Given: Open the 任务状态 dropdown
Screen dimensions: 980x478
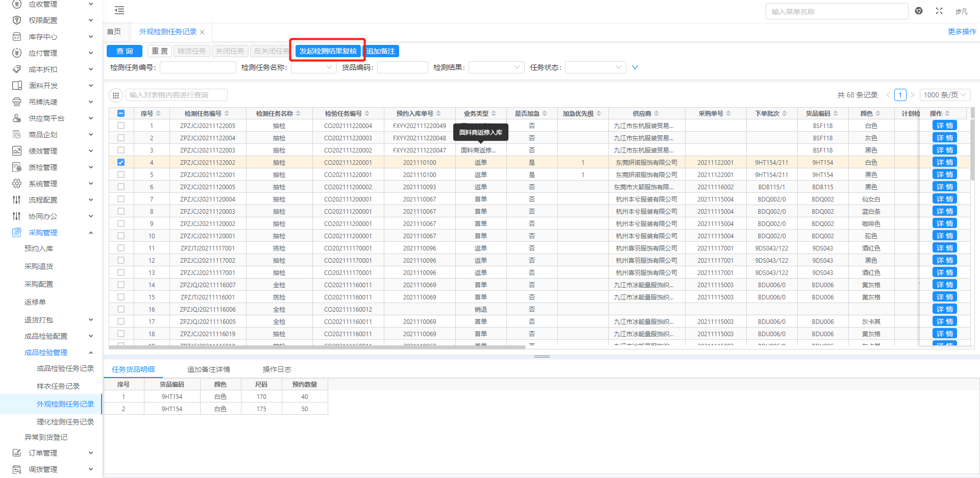Looking at the screenshot, I should [595, 67].
